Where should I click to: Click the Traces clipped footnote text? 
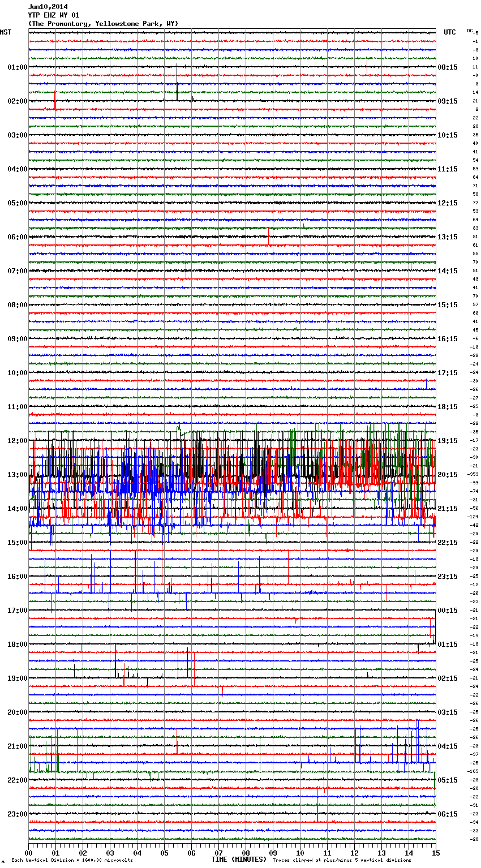coord(342,860)
